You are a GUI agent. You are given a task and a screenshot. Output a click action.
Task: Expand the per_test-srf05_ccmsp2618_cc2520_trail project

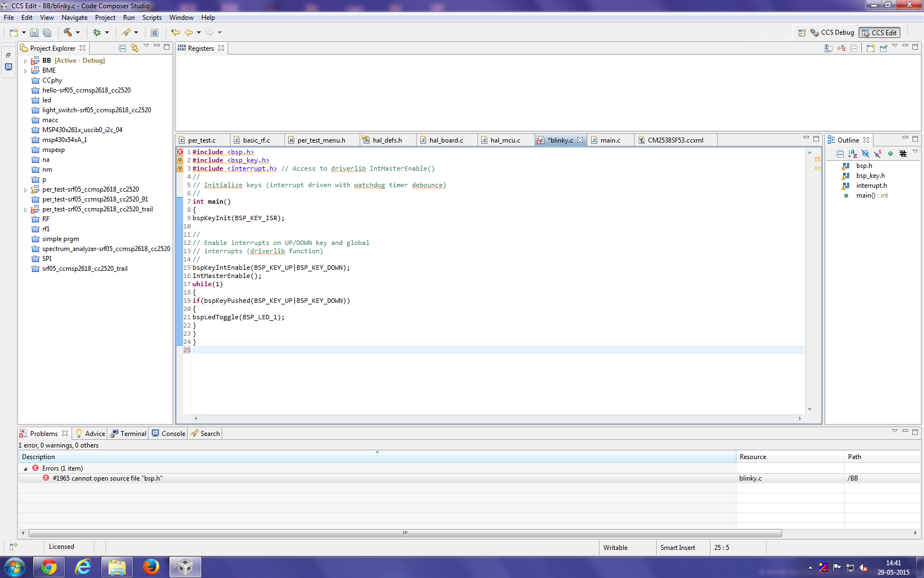click(x=25, y=209)
